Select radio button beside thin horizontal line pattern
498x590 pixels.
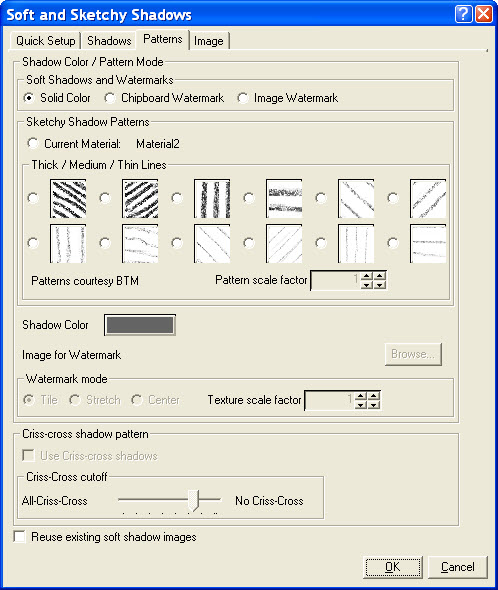coord(393,243)
